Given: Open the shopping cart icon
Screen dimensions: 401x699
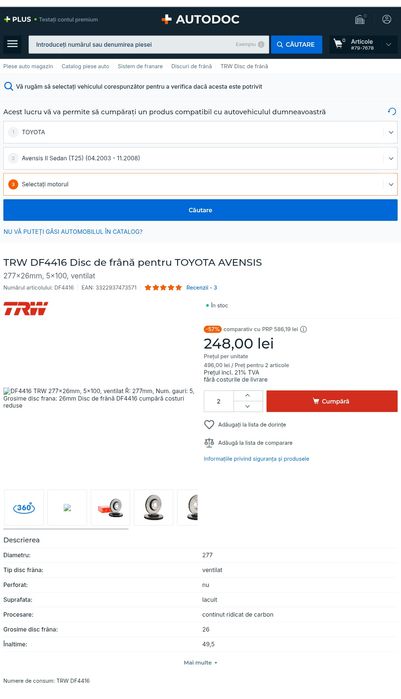Looking at the screenshot, I should pyautogui.click(x=339, y=44).
